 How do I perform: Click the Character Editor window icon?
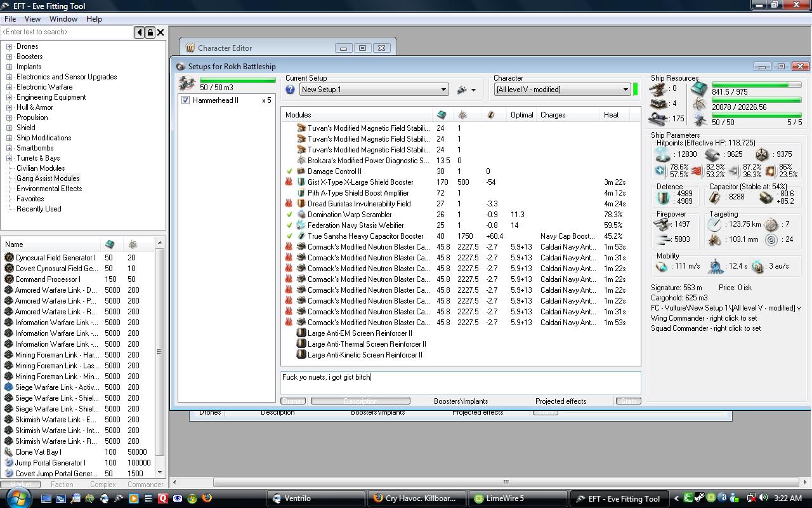pos(190,48)
